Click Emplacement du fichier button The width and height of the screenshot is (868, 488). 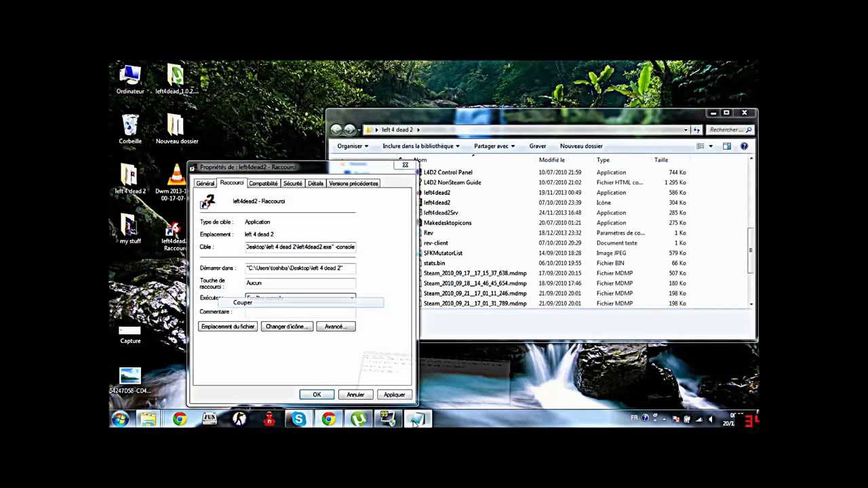coord(228,327)
